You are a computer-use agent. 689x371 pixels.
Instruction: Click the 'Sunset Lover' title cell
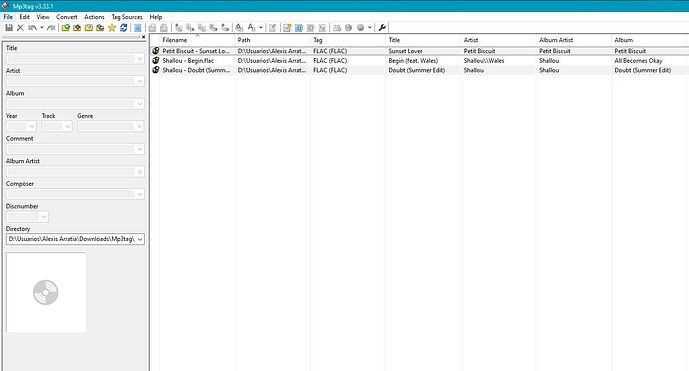[405, 51]
